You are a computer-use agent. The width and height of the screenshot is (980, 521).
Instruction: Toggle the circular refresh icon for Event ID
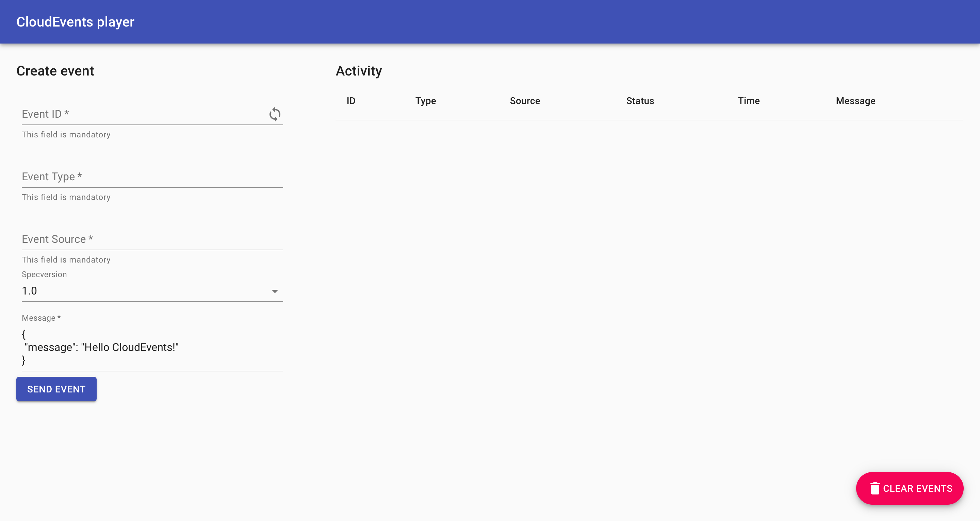click(274, 114)
